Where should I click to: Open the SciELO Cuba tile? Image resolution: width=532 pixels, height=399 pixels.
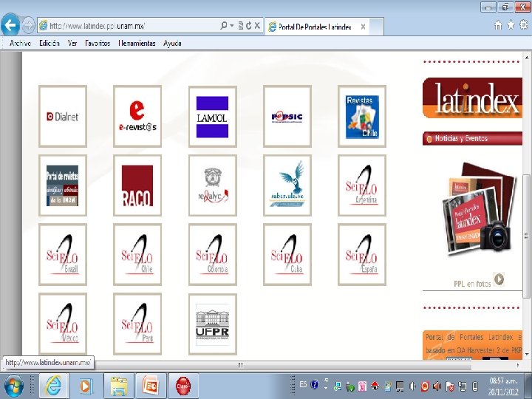(287, 254)
